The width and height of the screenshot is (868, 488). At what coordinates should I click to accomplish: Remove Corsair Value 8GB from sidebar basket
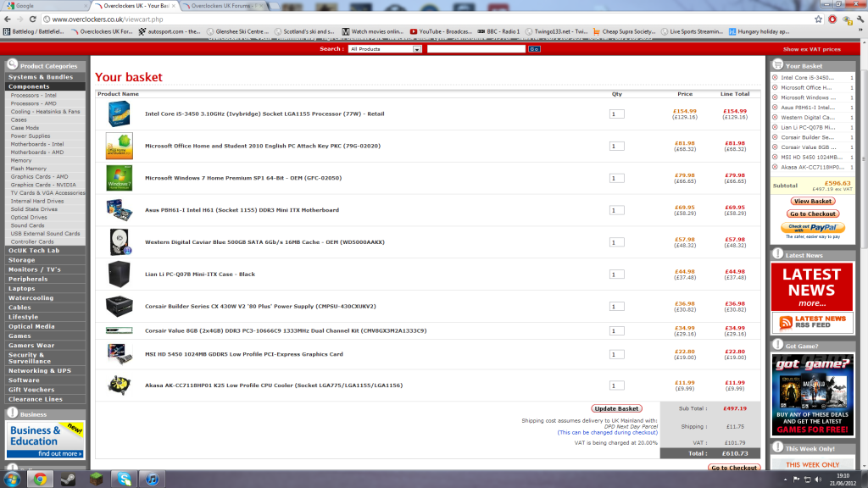tap(775, 147)
